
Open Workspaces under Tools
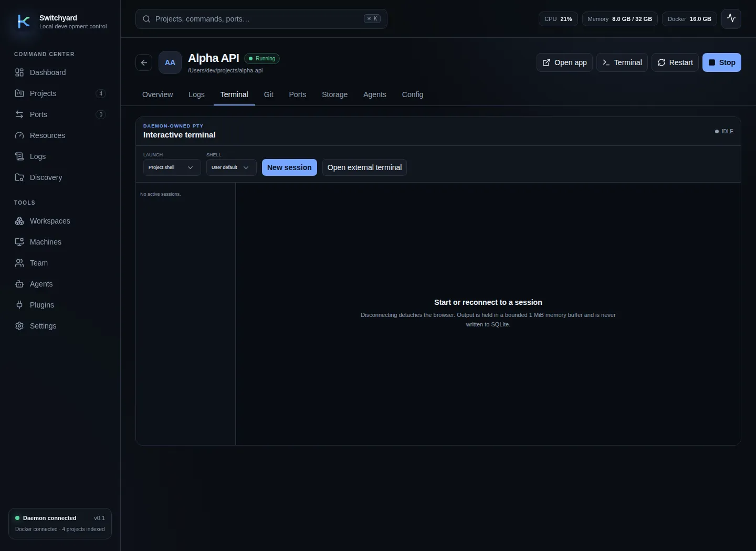(60, 221)
